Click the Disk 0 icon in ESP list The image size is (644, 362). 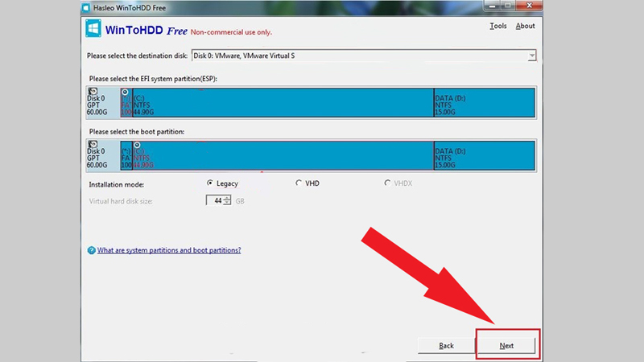click(x=93, y=91)
